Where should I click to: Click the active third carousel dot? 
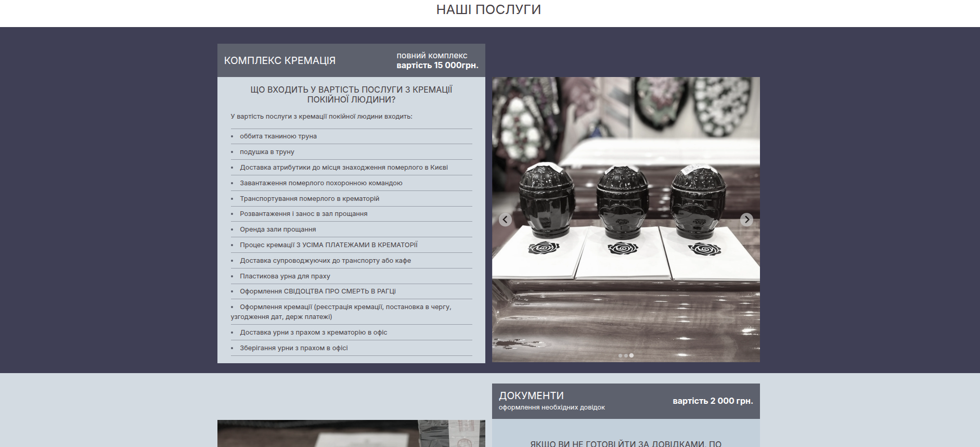[631, 355]
